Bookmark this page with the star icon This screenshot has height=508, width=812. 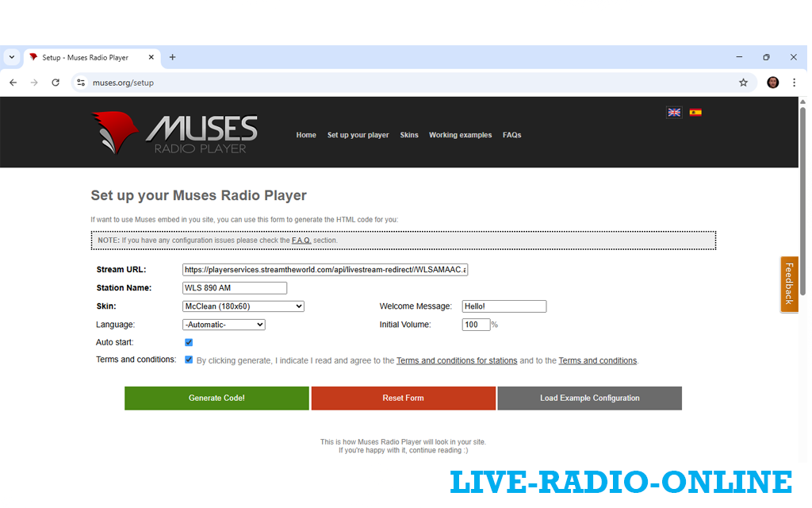(x=743, y=83)
